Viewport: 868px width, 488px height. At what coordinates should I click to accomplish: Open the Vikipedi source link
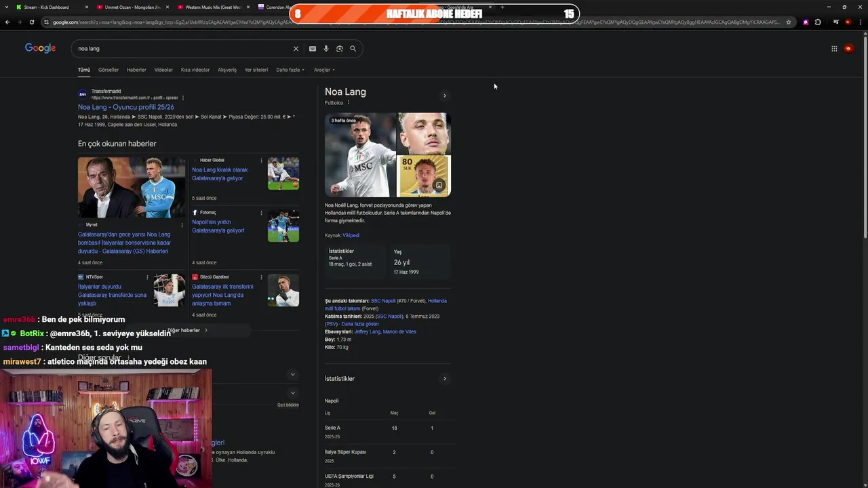point(351,235)
